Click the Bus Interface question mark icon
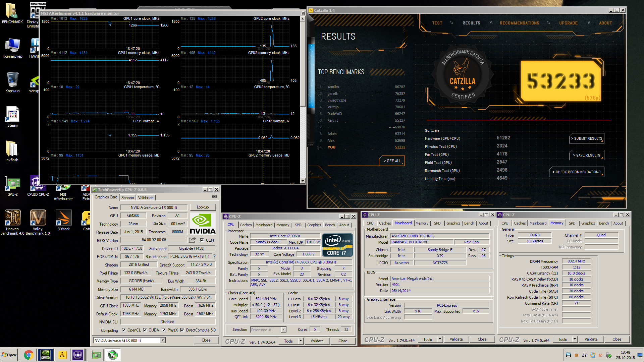Screen dimensions: 644x362 coord(214,256)
